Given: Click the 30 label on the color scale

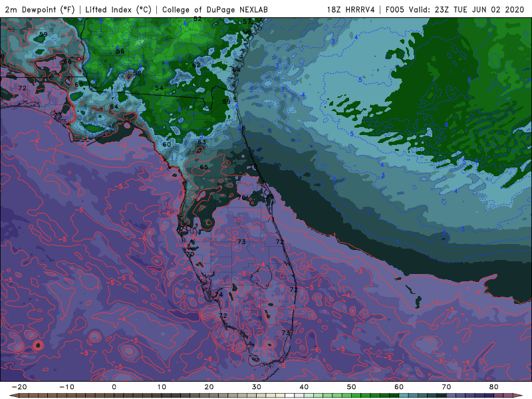Looking at the screenshot, I should point(257,387).
